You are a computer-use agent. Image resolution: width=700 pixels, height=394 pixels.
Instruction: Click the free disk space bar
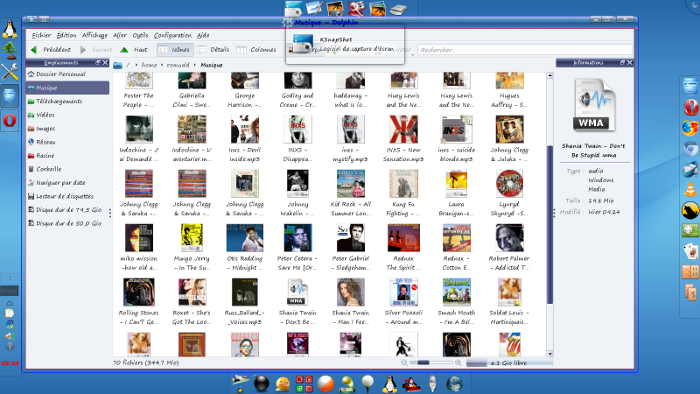[x=509, y=363]
